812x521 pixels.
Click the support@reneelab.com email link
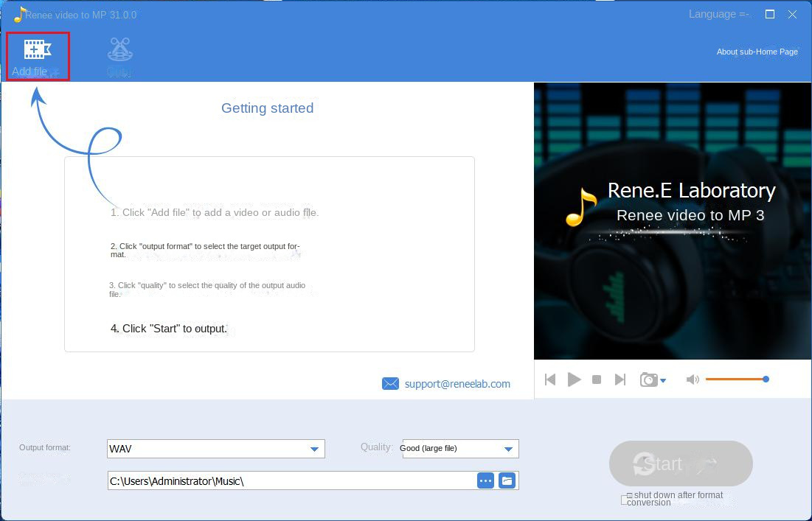457,383
